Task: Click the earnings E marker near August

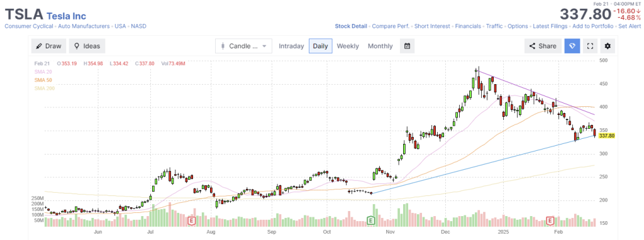Action: [x=191, y=221]
